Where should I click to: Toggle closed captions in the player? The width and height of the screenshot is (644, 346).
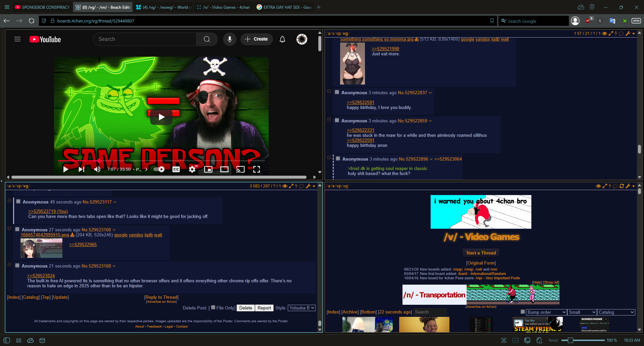176,169
